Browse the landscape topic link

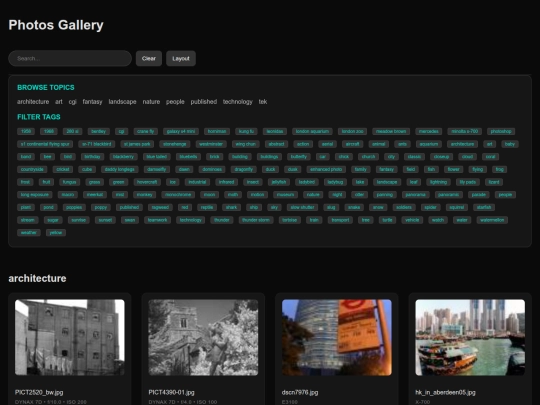(122, 102)
